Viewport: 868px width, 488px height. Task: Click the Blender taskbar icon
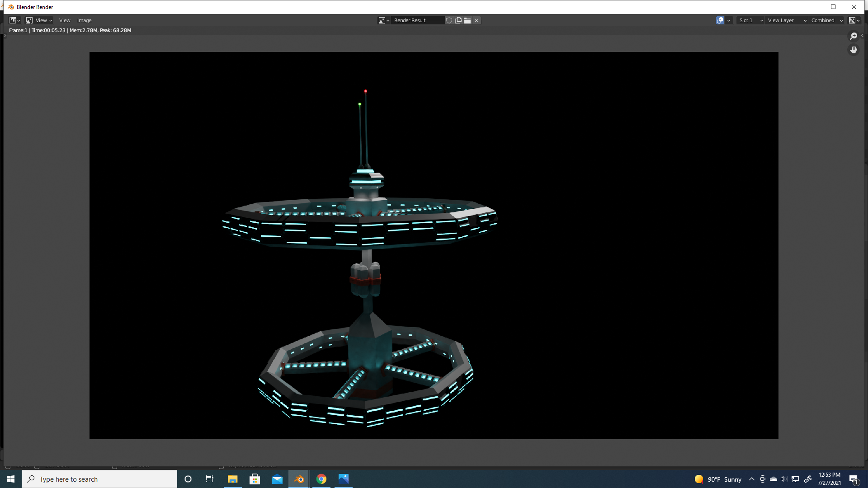tap(299, 479)
